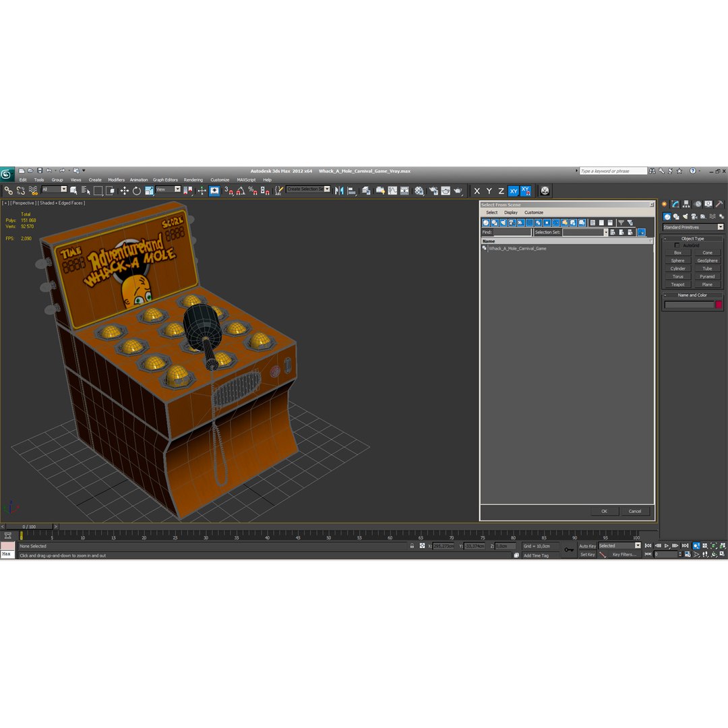Switch to the Modify command panel tab
This screenshot has width=728, height=728.
[675, 204]
